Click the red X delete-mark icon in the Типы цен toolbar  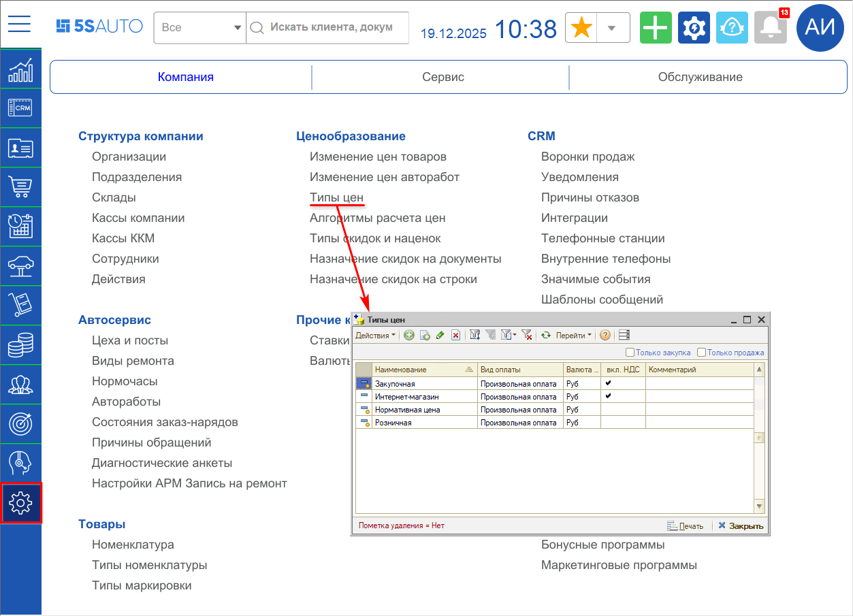(x=455, y=335)
